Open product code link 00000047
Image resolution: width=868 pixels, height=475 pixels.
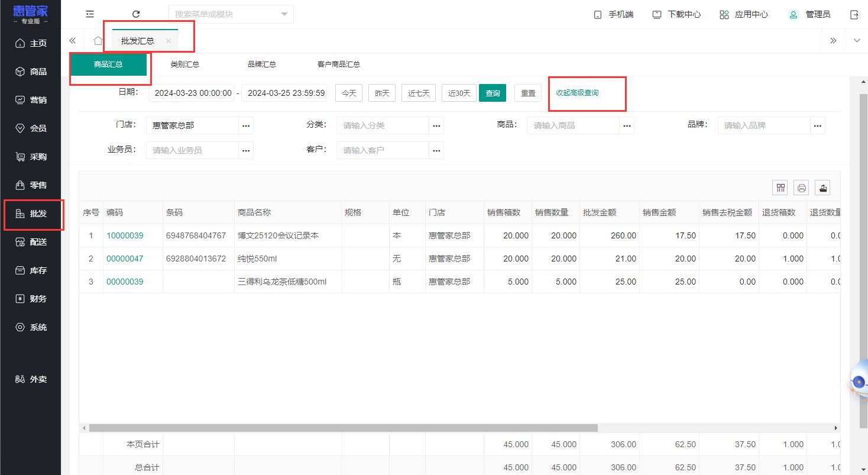tap(125, 258)
